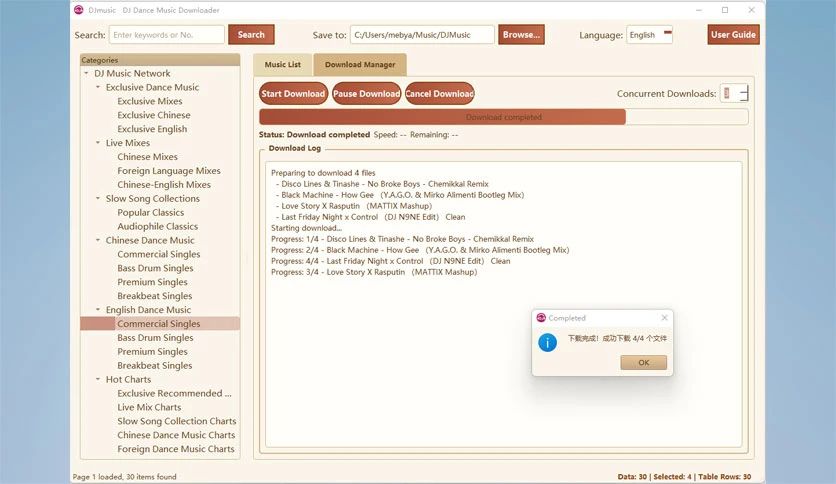836x484 pixels.
Task: Open the Language dropdown
Action: point(649,35)
